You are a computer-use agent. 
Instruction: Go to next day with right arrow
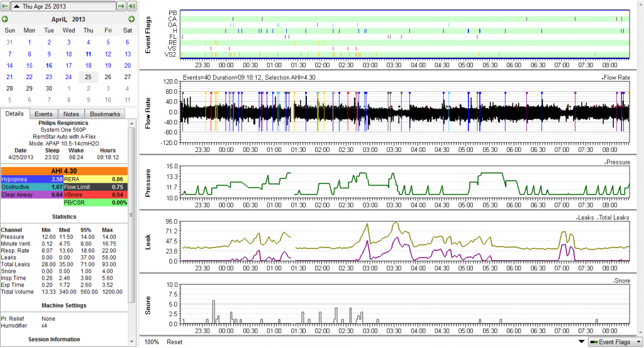click(x=121, y=6)
